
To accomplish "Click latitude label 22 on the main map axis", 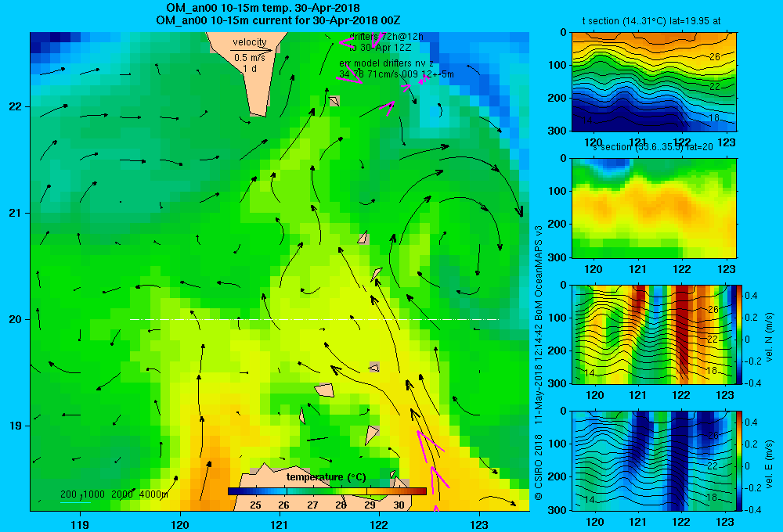I will point(16,107).
